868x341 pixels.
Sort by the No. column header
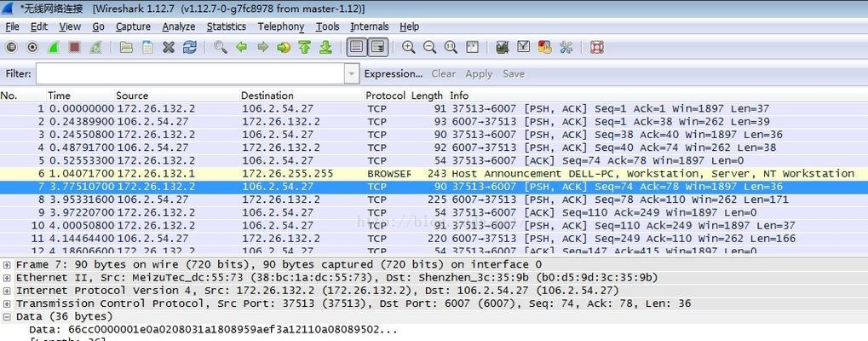coord(9,95)
